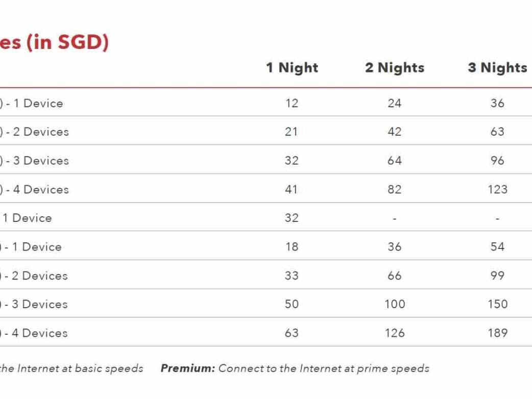The width and height of the screenshot is (532, 399).
Task: Select the price cell showing 21
Action: point(292,132)
